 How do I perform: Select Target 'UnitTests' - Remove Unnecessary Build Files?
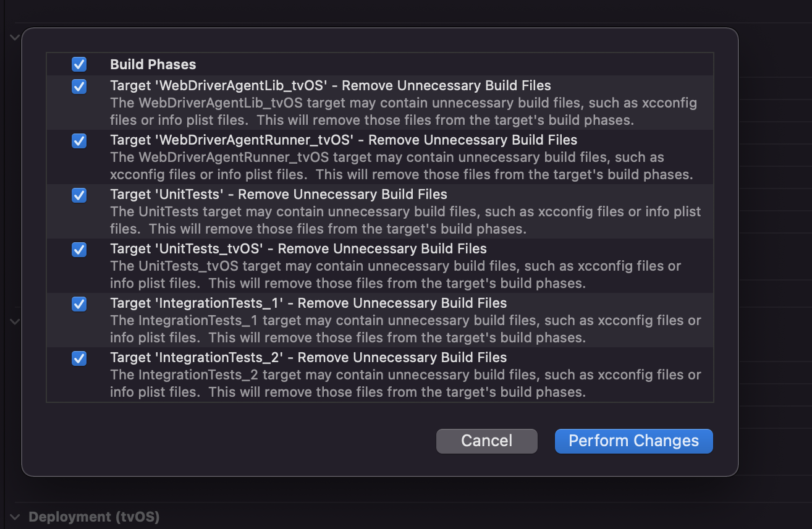click(x=279, y=195)
